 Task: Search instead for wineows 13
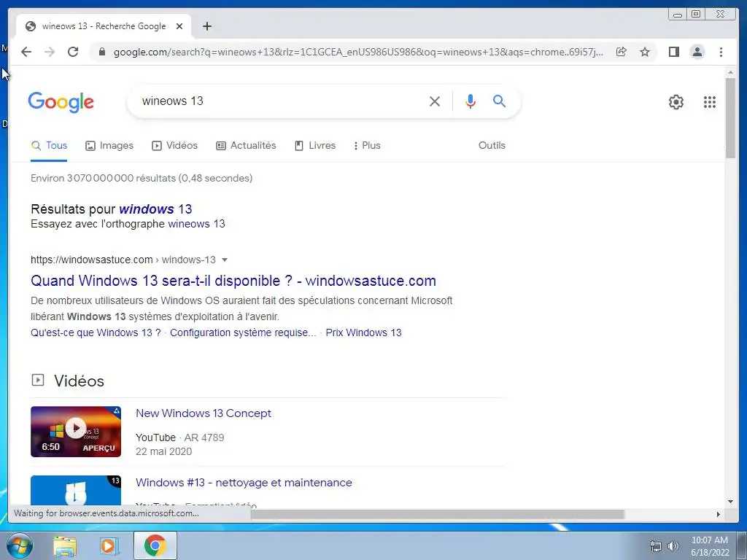click(196, 224)
